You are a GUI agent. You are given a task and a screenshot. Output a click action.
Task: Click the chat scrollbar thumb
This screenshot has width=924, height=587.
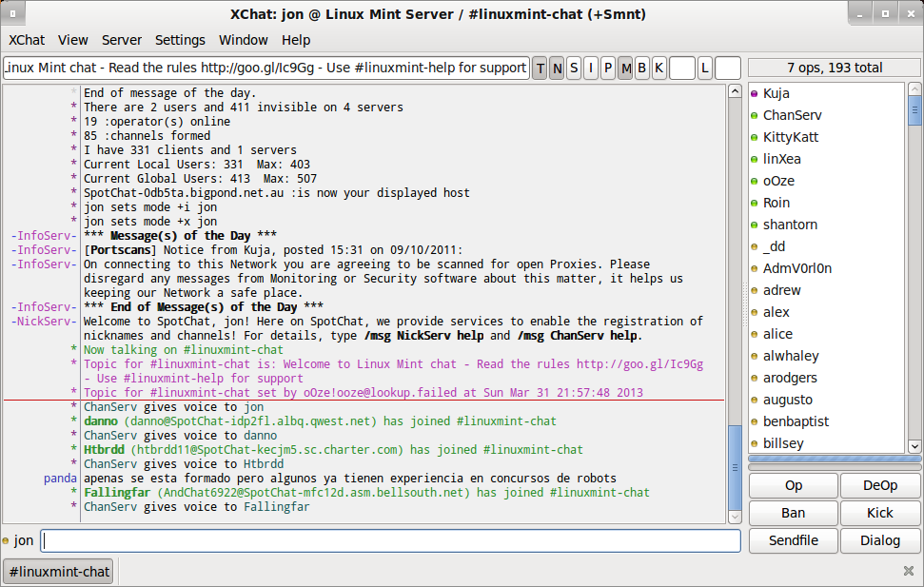[x=735, y=467]
